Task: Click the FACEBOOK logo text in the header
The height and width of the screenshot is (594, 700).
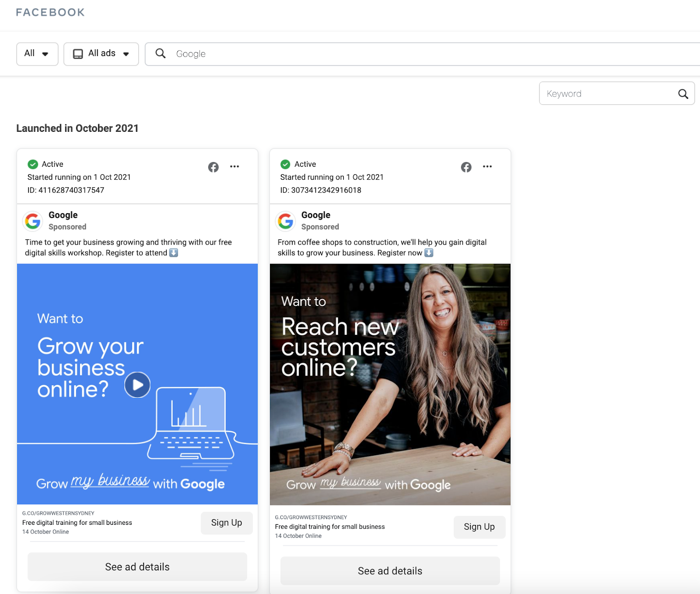Action: 50,12
